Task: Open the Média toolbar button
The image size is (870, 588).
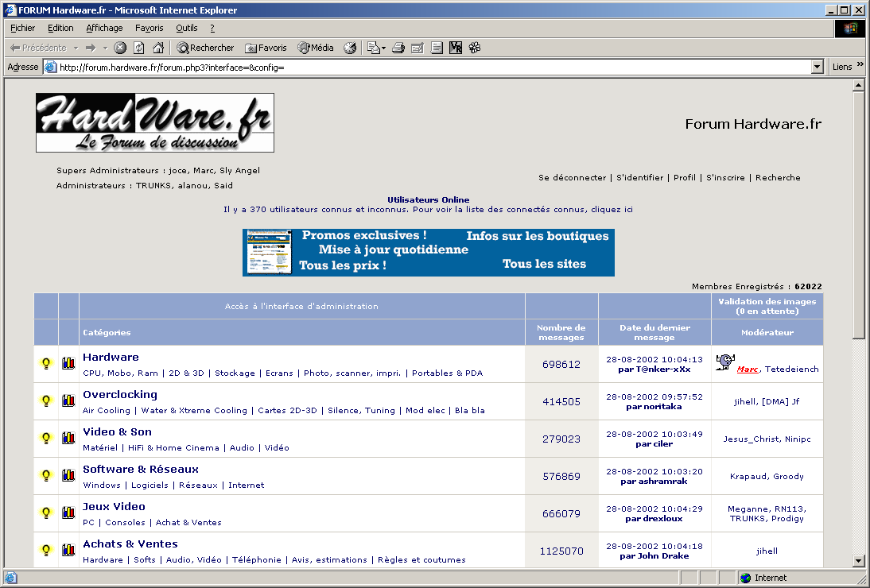Action: pyautogui.click(x=316, y=48)
